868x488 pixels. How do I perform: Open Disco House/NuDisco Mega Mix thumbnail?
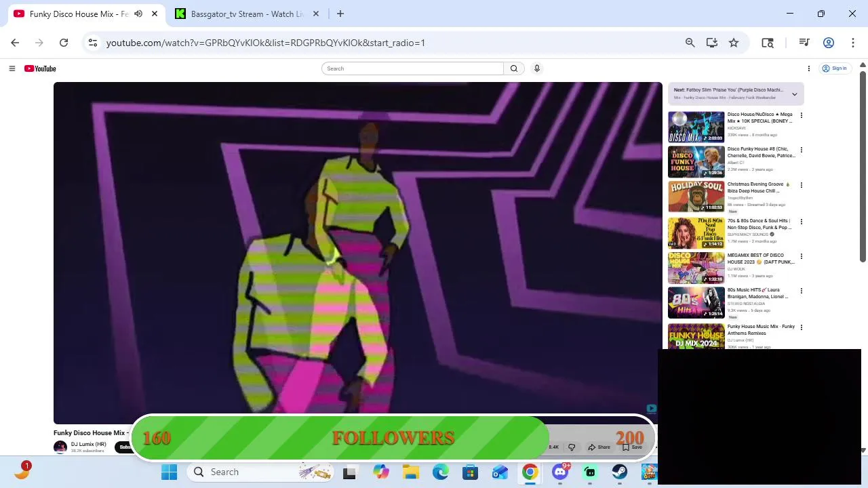(x=696, y=127)
